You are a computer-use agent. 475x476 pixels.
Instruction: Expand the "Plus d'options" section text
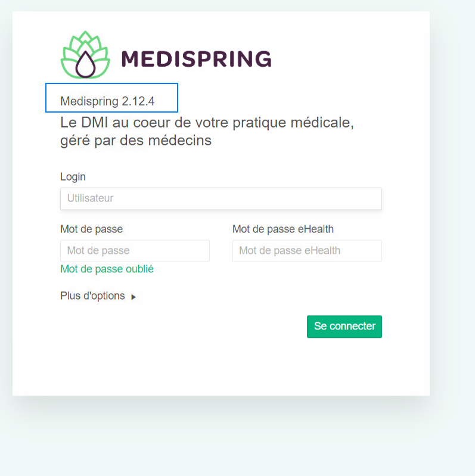click(x=92, y=296)
